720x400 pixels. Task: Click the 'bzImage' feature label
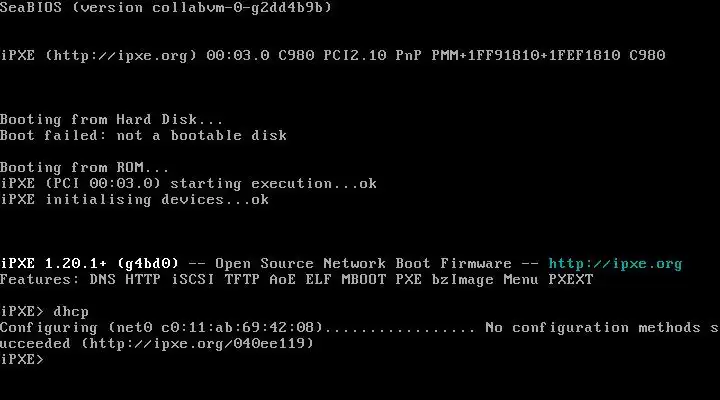[462, 280]
